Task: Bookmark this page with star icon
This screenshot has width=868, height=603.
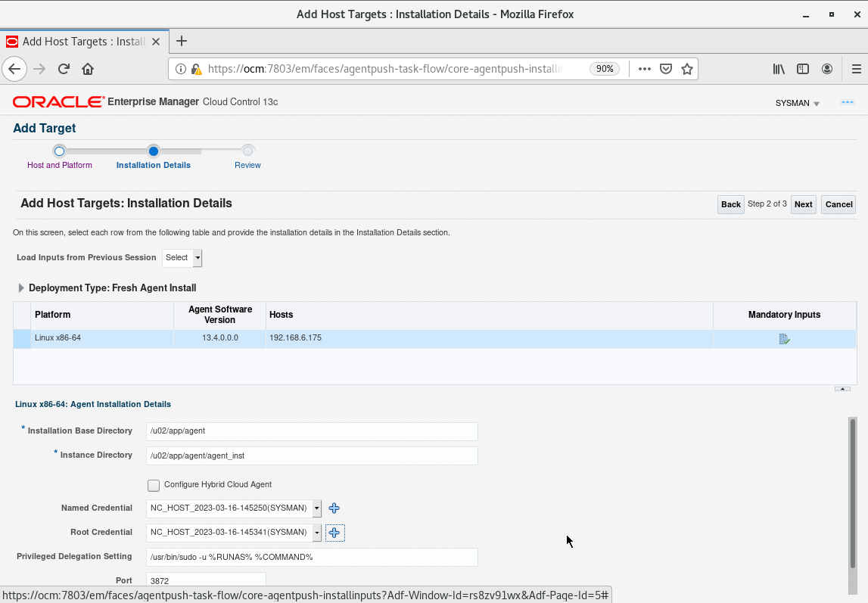Action: (x=687, y=69)
